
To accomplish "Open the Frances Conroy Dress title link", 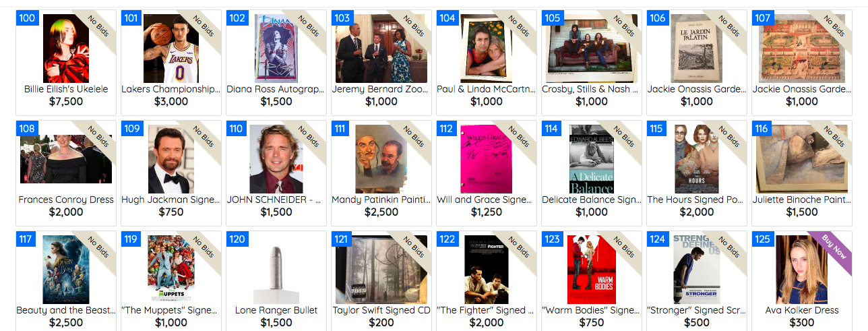I will tap(66, 200).
